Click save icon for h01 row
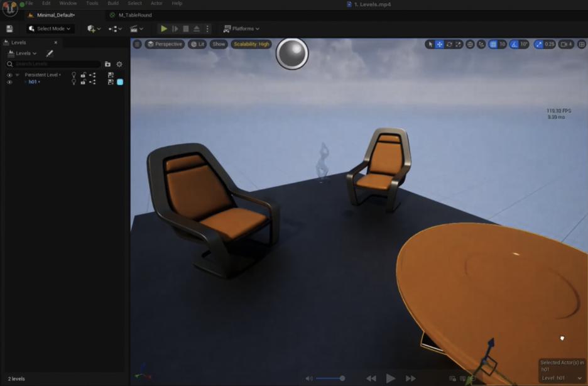Viewport: 588px width, 386px height. coord(111,82)
